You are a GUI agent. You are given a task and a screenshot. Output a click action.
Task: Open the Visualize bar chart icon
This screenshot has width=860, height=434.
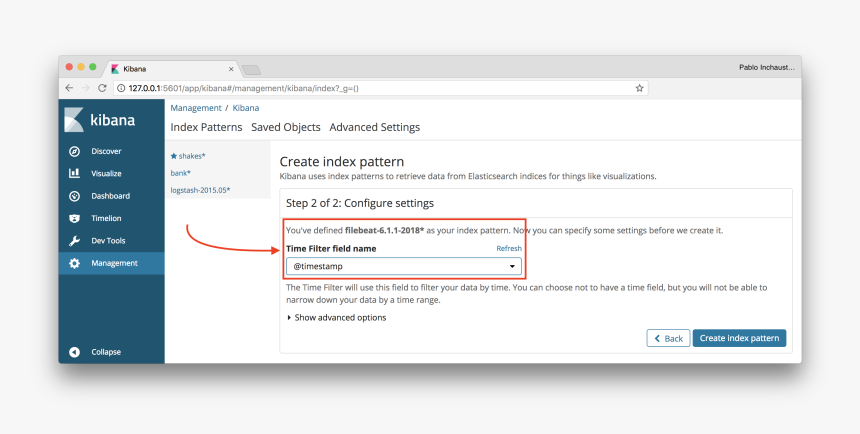[75, 173]
